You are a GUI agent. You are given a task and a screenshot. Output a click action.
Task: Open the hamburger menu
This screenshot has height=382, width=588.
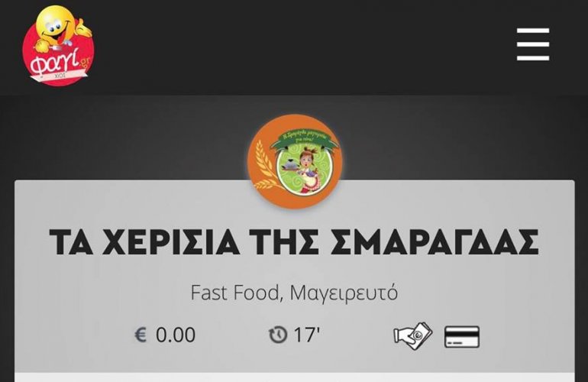[533, 44]
